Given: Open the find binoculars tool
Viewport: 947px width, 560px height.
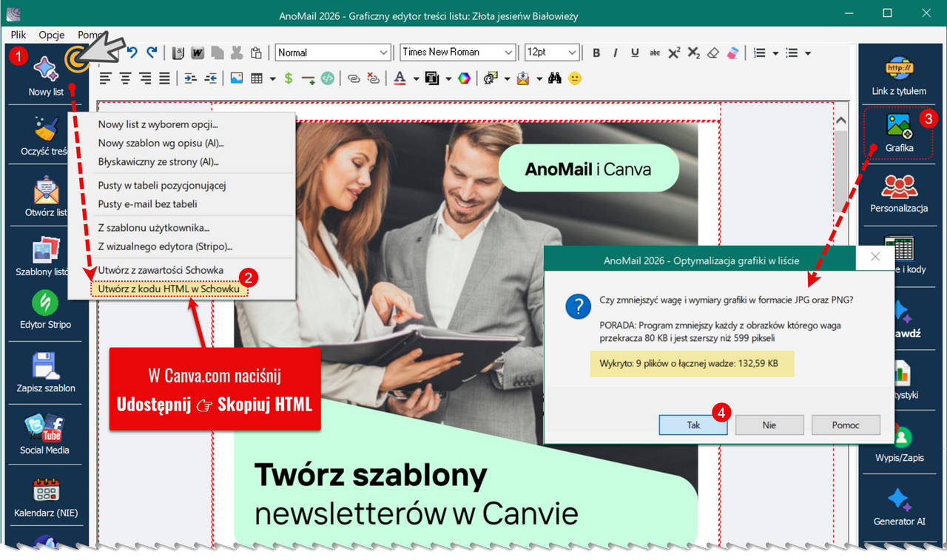Looking at the screenshot, I should pyautogui.click(x=555, y=78).
